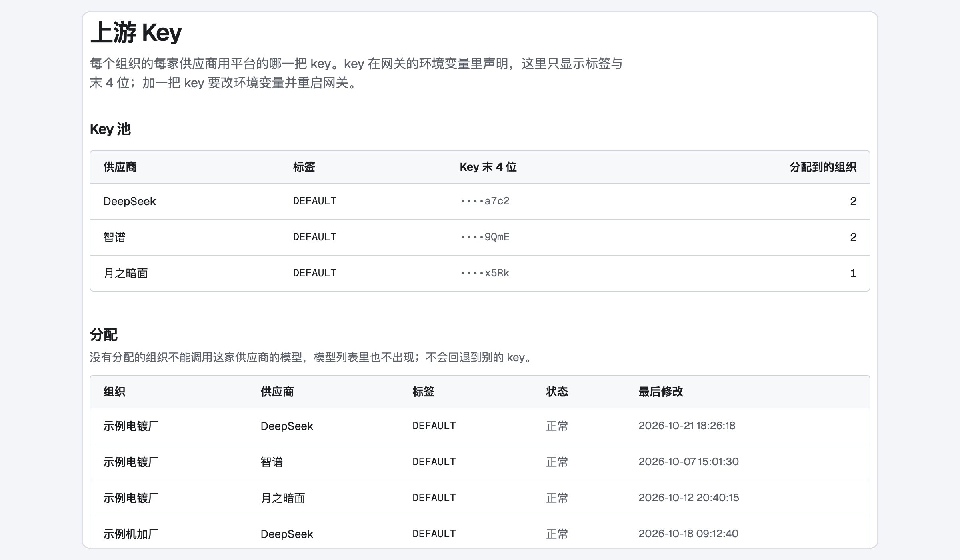The width and height of the screenshot is (960, 560).
Task: Click key suffix ····9QmE
Action: [485, 237]
